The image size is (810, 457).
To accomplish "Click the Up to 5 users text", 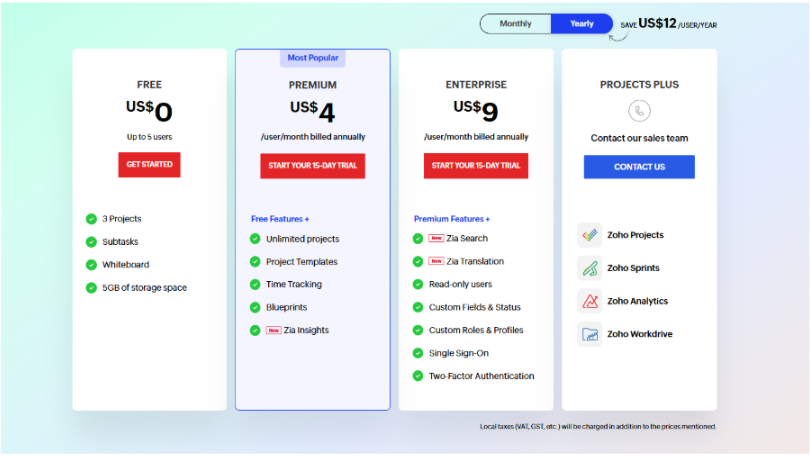I will pyautogui.click(x=149, y=137).
